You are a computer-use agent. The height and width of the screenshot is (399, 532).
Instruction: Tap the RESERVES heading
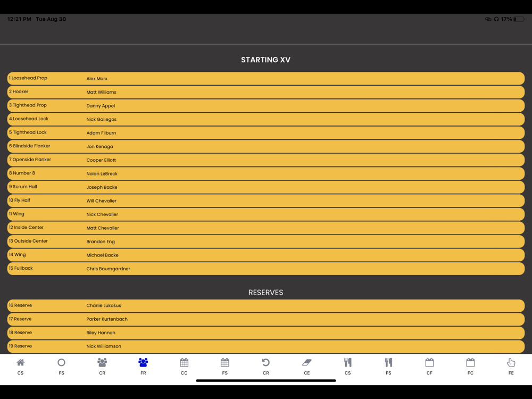265,293
